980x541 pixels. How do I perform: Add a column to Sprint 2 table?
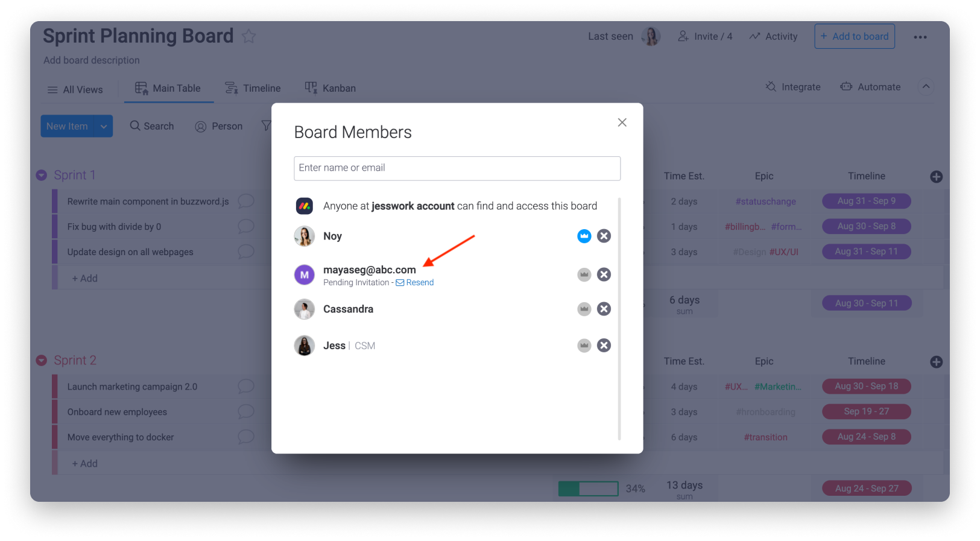pyautogui.click(x=936, y=362)
